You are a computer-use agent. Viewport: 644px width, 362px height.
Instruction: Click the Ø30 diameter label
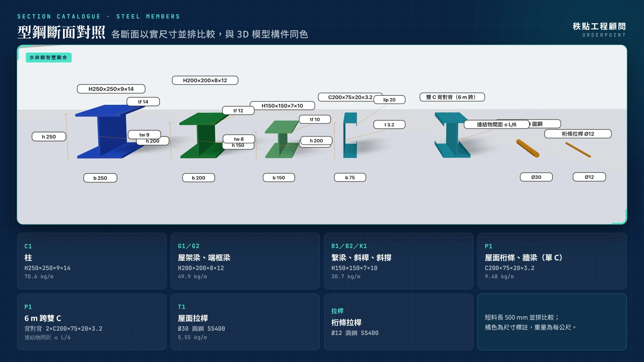pos(536,177)
